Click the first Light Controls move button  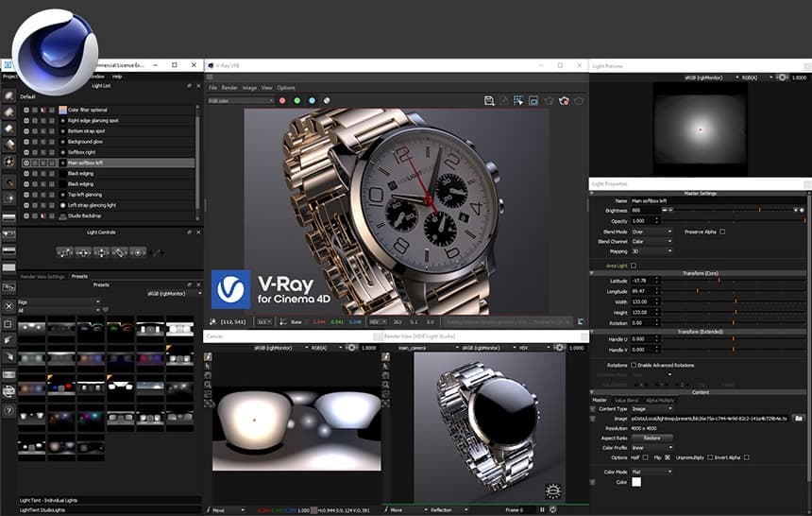click(x=65, y=252)
